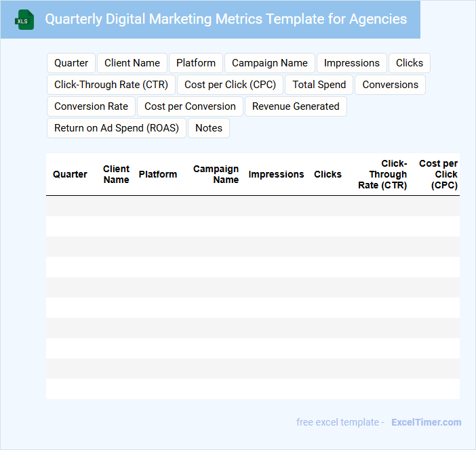The width and height of the screenshot is (476, 450).
Task: Click the green XLS file icon
Action: pos(24,20)
